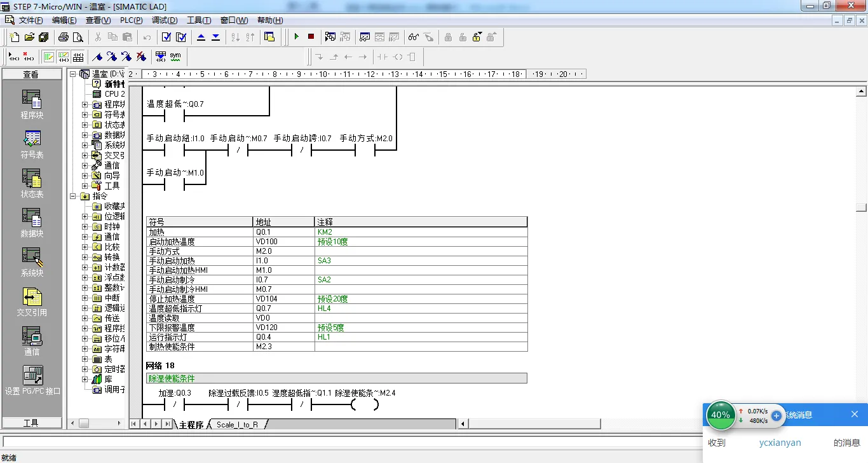Jump to the next bookmark
The width and height of the screenshot is (868, 463).
point(112,57)
